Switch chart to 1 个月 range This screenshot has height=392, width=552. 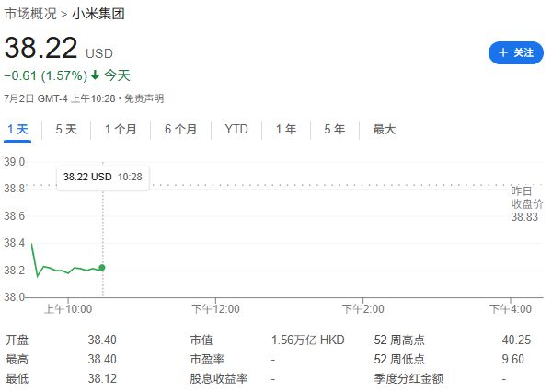click(x=121, y=129)
